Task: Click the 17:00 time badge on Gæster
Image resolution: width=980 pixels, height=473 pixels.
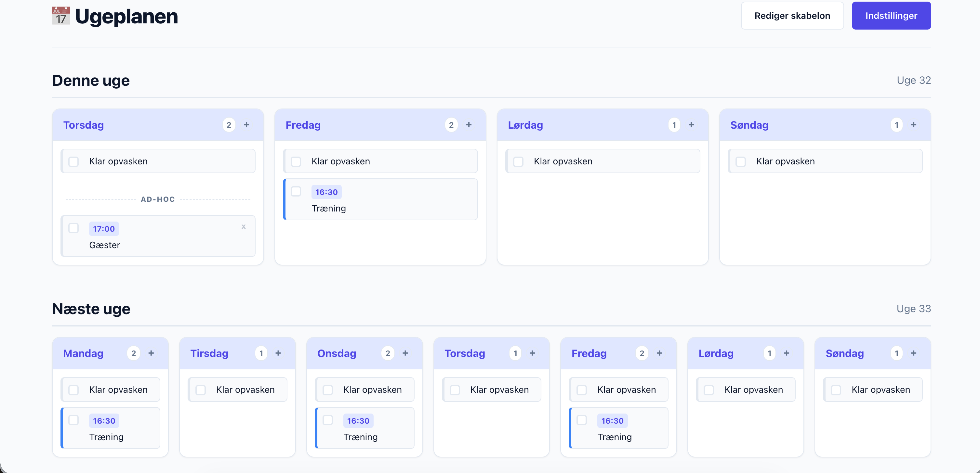Action: point(104,229)
